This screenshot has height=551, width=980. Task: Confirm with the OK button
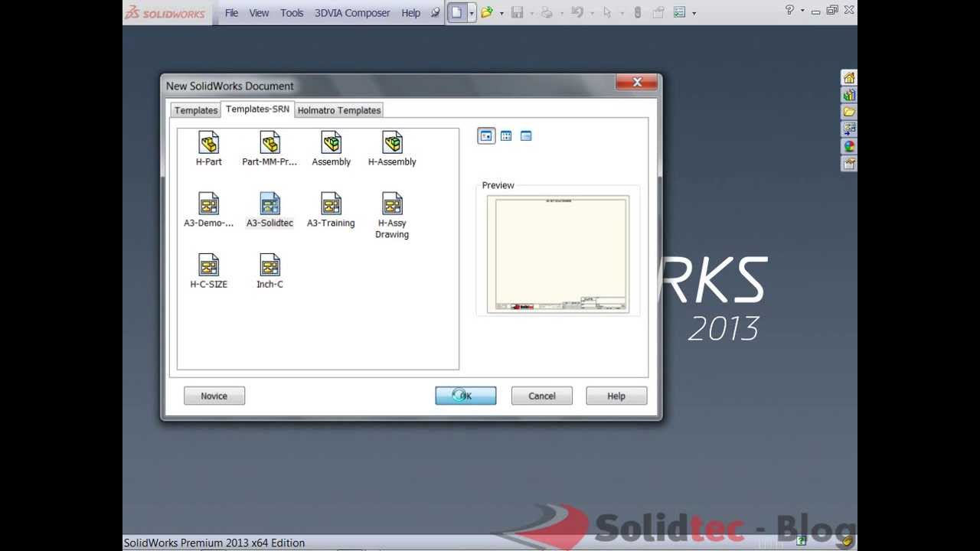click(465, 396)
